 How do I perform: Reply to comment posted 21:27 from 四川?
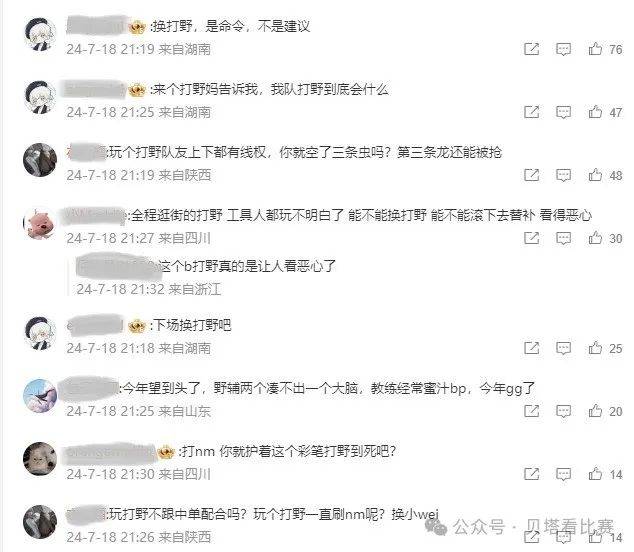563,238
